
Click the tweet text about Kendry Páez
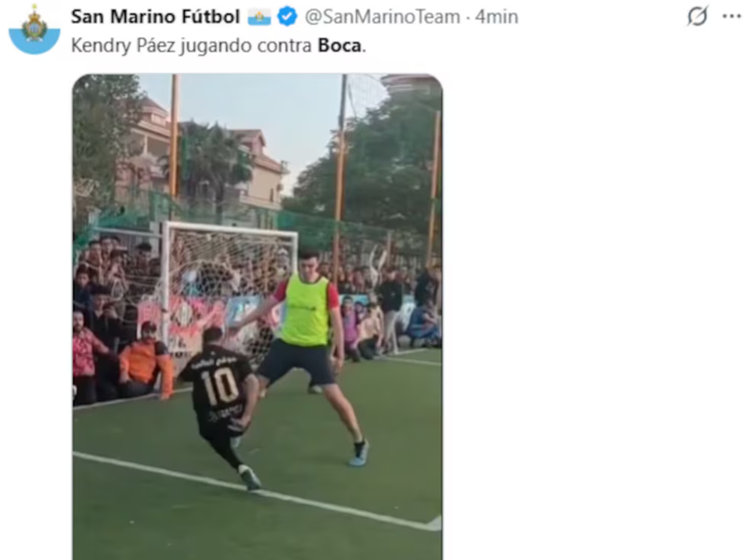coord(218,46)
